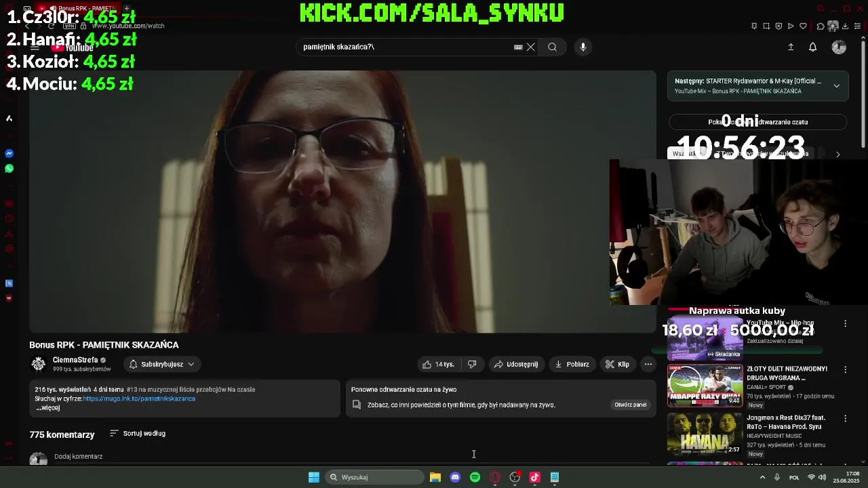868x488 pixels.
Task: Click the browser snapshot crop icon
Action: [766, 26]
